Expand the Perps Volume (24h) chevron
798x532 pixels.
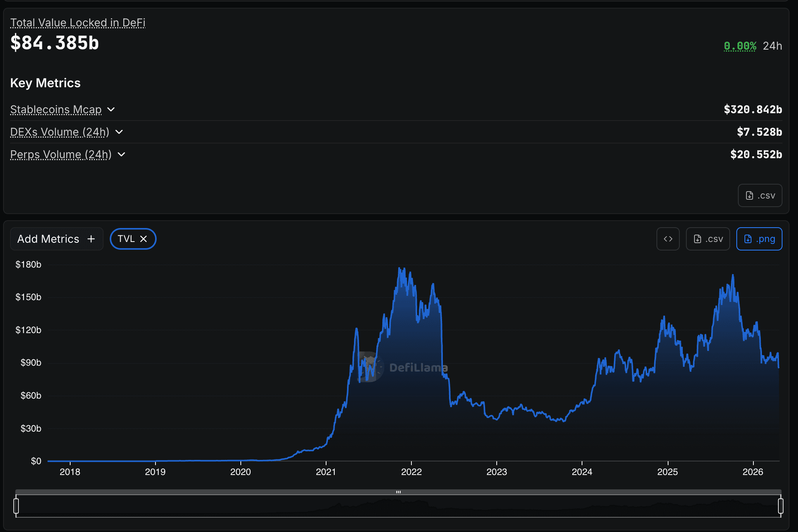pos(121,154)
